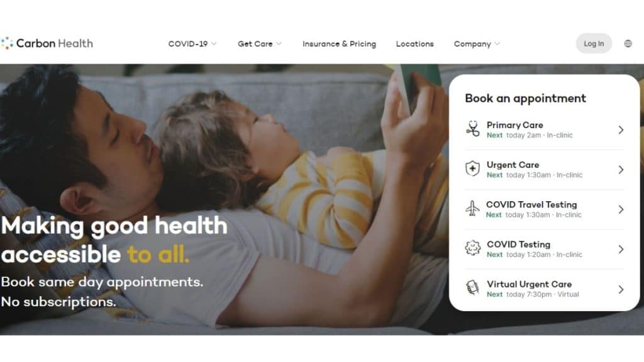Click the Carbon Health logo
The width and height of the screenshot is (644, 362).
(47, 43)
